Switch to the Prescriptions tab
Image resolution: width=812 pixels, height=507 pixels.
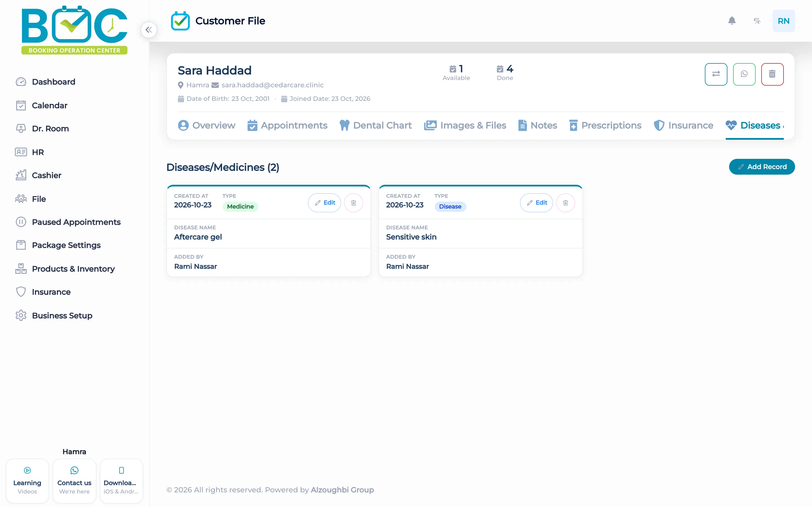tap(605, 125)
